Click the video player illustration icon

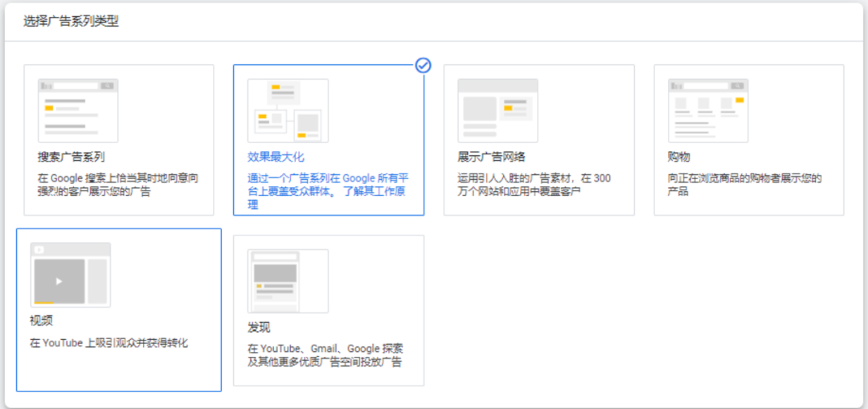(x=70, y=275)
